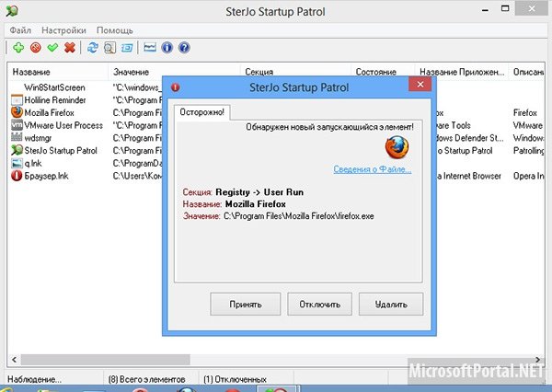552x392 pixels.
Task: Open the Настройки menu
Action: coord(63,30)
